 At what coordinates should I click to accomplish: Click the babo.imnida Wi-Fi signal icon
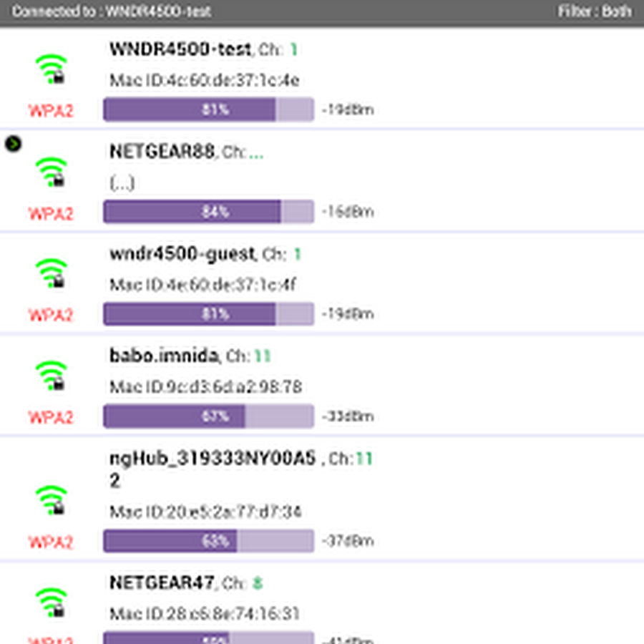click(50, 376)
